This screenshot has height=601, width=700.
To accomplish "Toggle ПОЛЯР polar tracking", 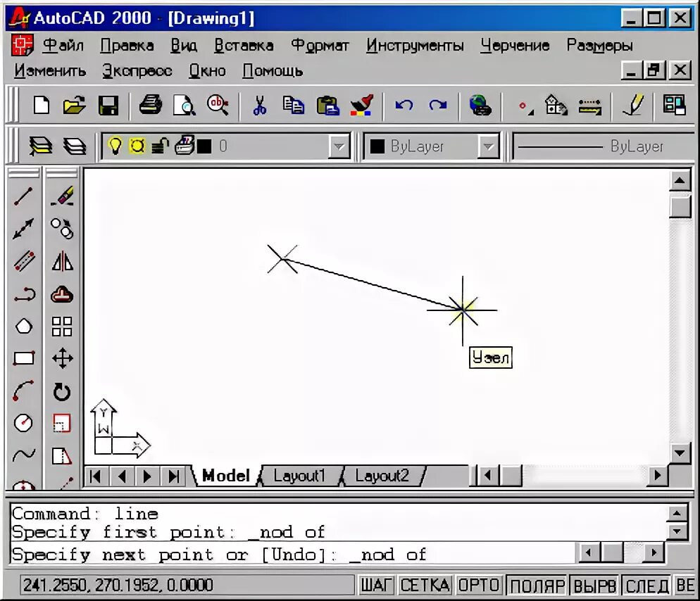I will (x=537, y=586).
